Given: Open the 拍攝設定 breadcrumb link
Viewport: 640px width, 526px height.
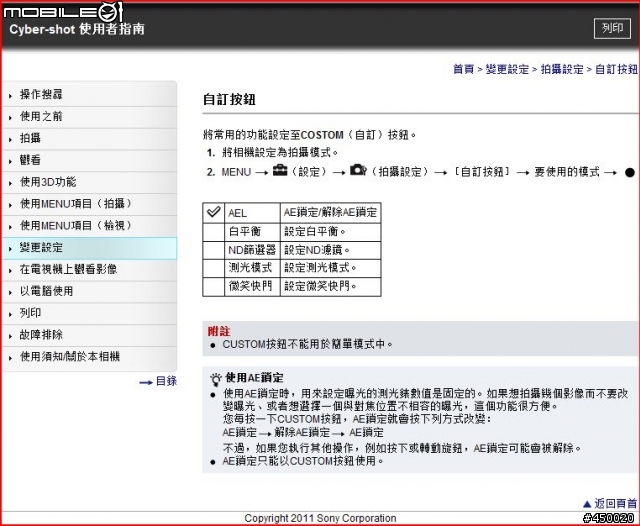Looking at the screenshot, I should [x=562, y=69].
